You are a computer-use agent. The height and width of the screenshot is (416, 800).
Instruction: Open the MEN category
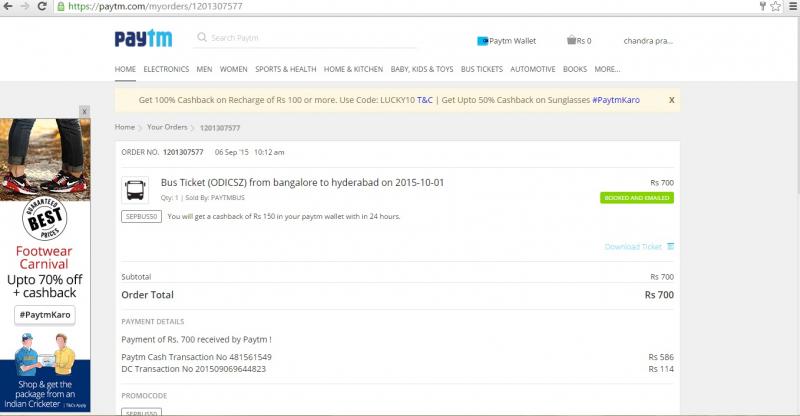click(x=204, y=69)
